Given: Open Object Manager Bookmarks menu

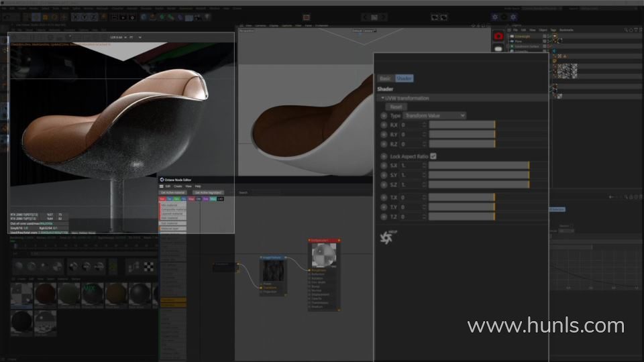Looking at the screenshot, I should [566, 30].
